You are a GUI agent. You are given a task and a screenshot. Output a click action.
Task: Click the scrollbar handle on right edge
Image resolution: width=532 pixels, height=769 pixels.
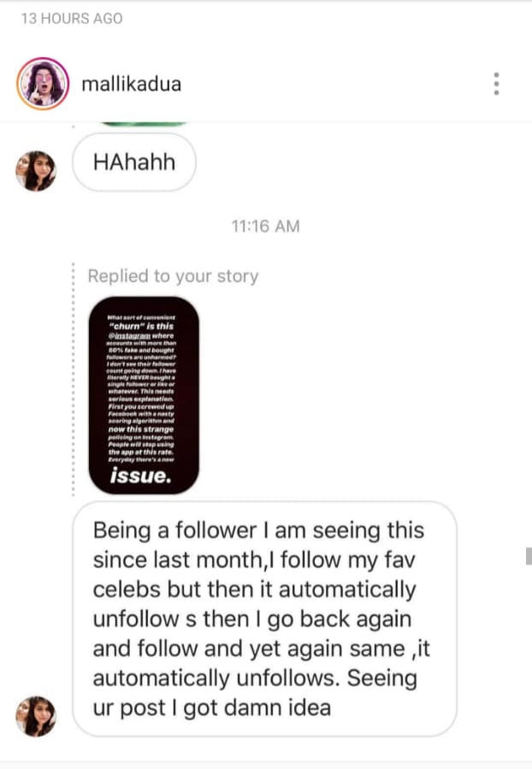[x=528, y=557]
